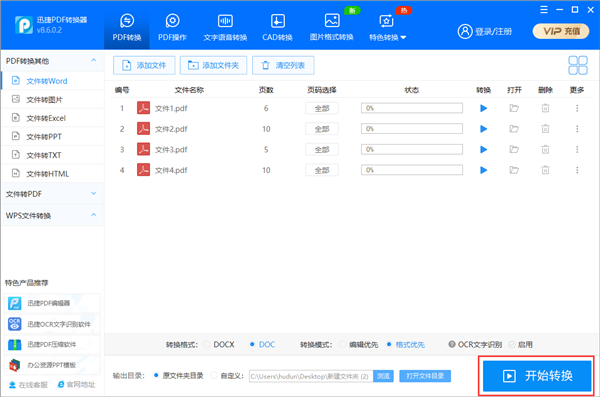This screenshot has width=600, height=397.
Task: Choose 编辑优先 conversion mode
Action: 359,345
